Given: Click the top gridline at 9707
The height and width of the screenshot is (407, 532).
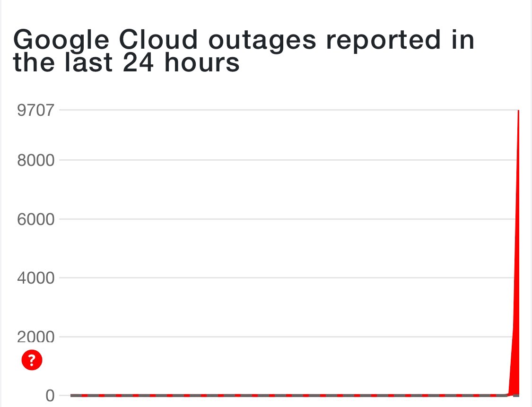Looking at the screenshot, I should [x=288, y=110].
